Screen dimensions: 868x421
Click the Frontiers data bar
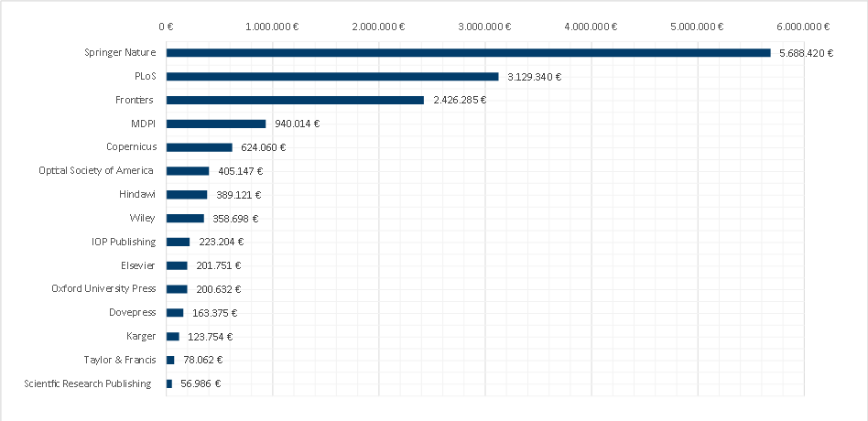coord(295,100)
